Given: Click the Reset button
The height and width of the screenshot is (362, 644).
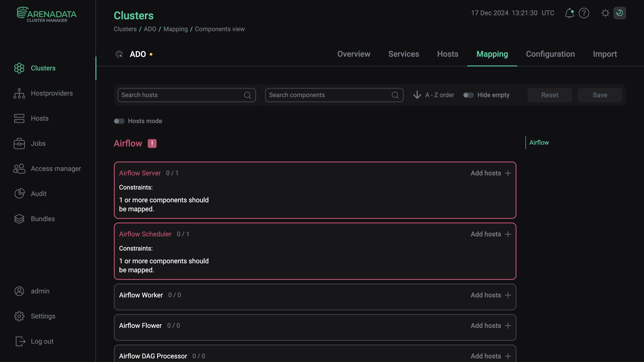Looking at the screenshot, I should click(550, 95).
